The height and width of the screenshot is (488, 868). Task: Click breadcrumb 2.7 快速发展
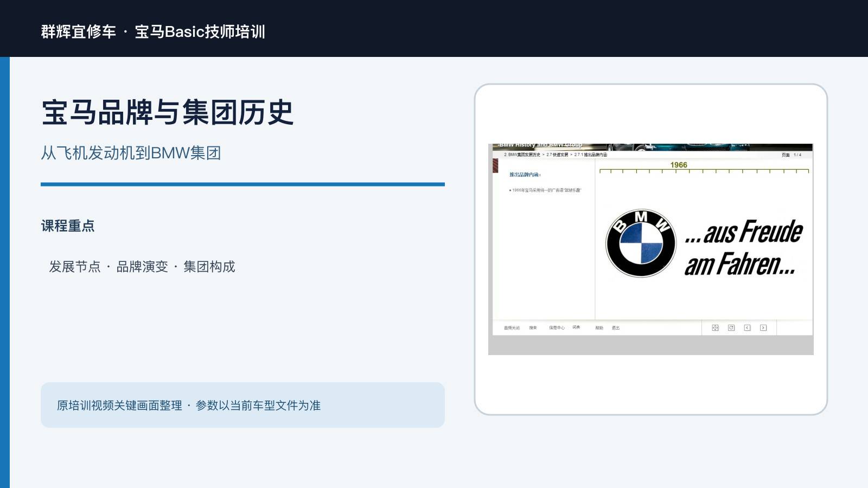click(x=557, y=155)
